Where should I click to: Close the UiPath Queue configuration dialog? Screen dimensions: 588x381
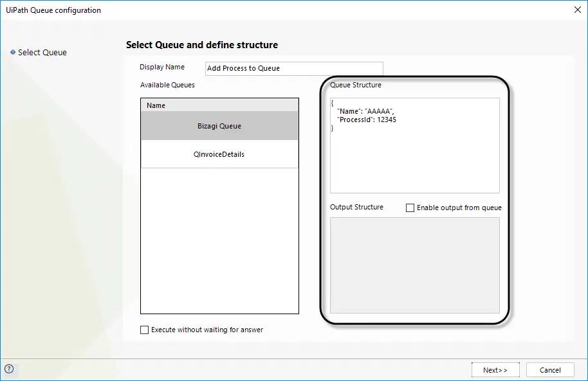pyautogui.click(x=578, y=10)
